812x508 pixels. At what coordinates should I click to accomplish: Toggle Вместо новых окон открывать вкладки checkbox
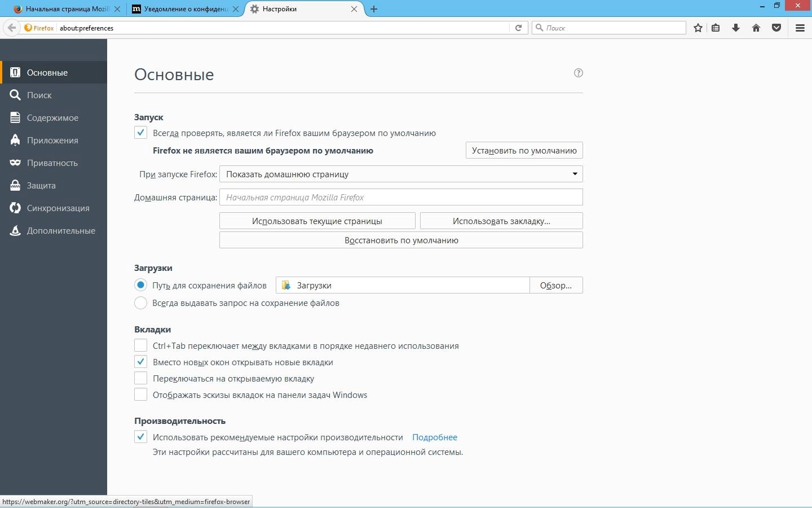[x=140, y=362]
